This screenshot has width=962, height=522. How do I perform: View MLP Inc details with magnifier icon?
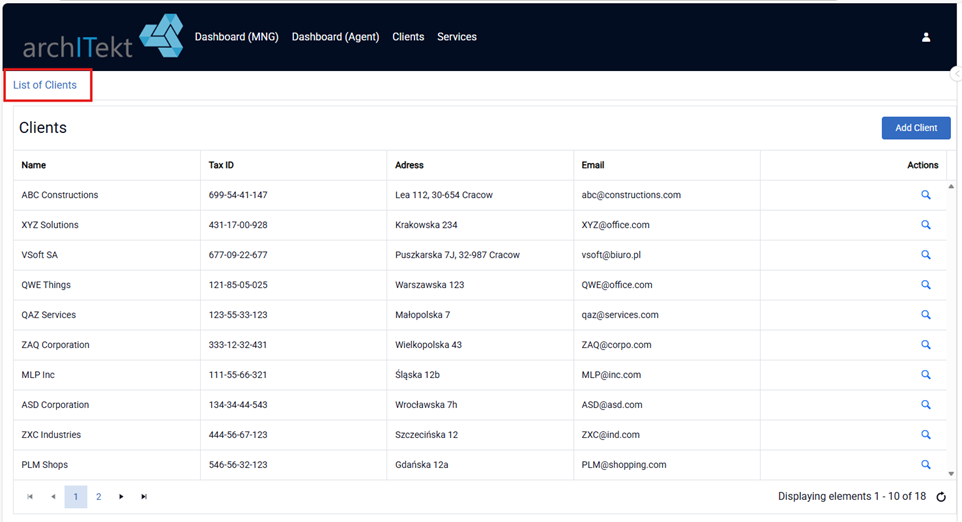[926, 375]
